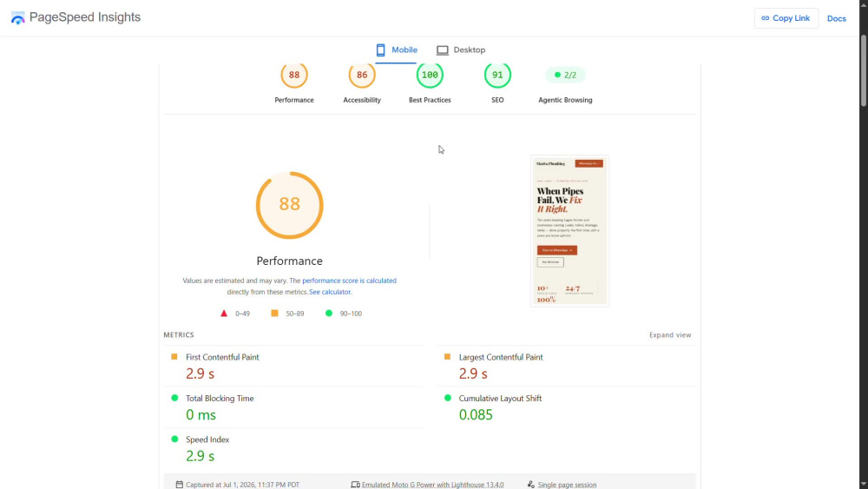Open the Docs link
Screen dimensions: 868x489
(837, 18)
